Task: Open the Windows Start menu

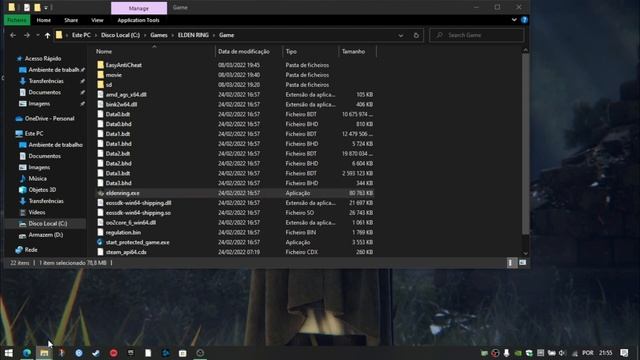Action: 9,353
